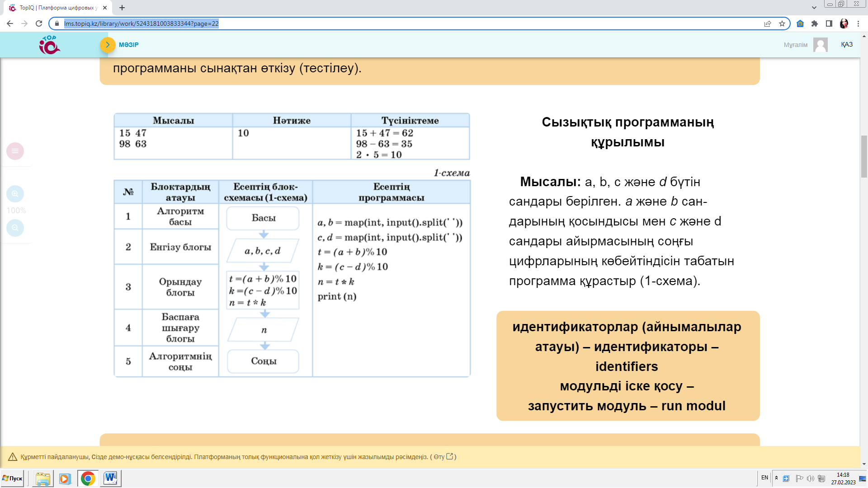This screenshot has height=488, width=868.
Task: Open Chrome three-dot menu
Action: click(x=858, y=23)
